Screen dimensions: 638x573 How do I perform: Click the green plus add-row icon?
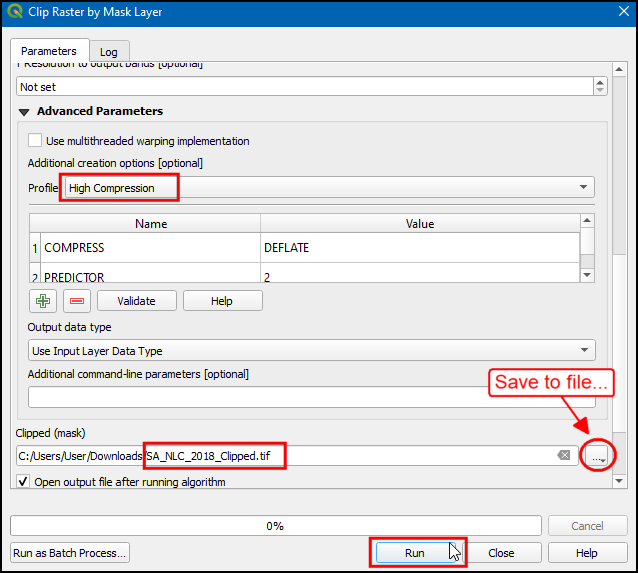pos(43,301)
